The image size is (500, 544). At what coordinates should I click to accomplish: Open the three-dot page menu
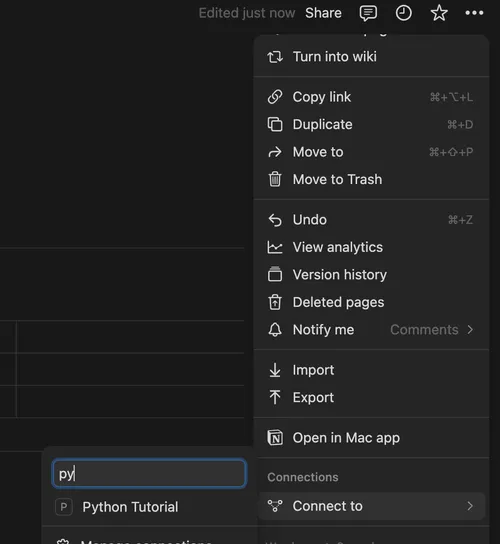pyautogui.click(x=474, y=13)
